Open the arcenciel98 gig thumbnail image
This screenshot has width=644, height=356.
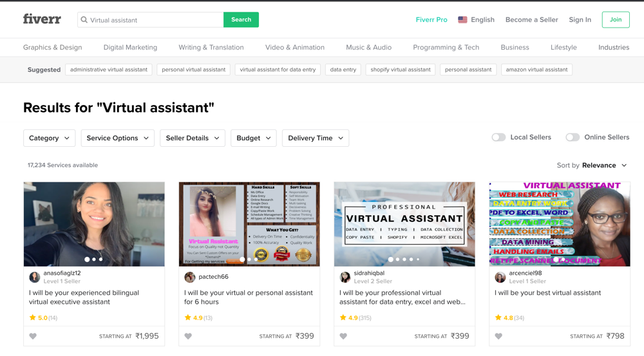[x=560, y=224]
